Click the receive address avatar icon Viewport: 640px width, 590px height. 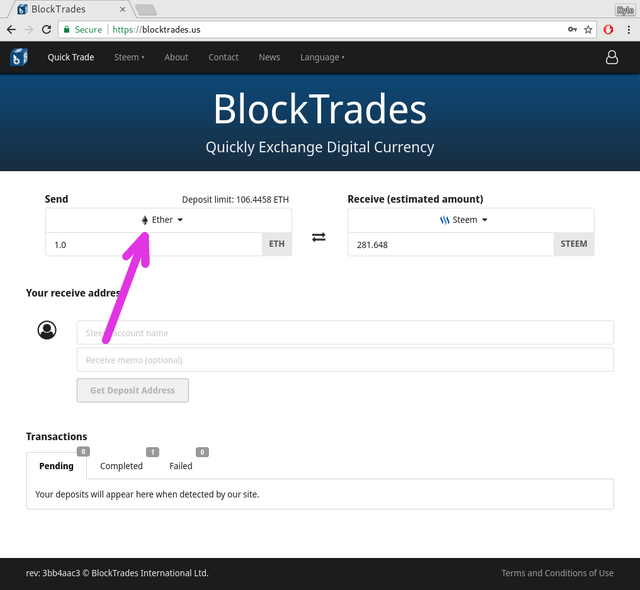[47, 330]
